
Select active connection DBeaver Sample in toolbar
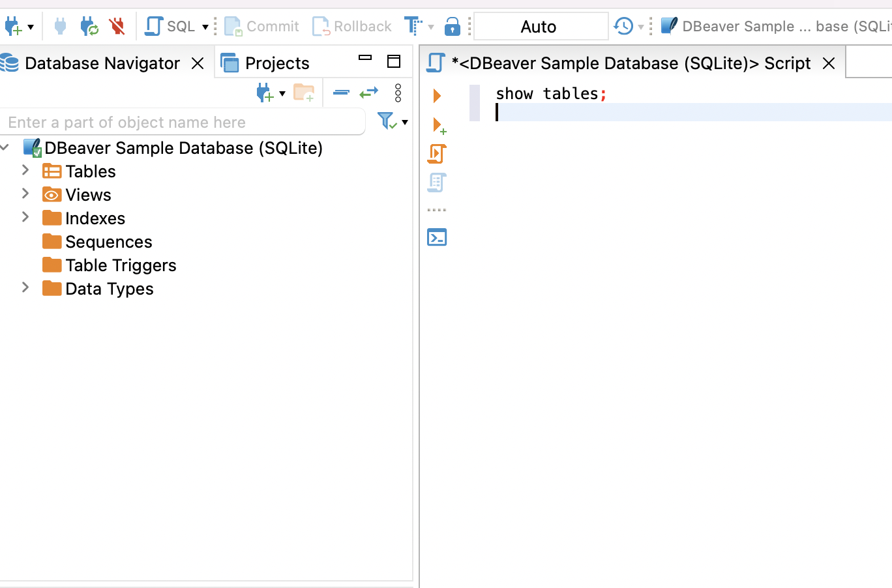click(776, 27)
